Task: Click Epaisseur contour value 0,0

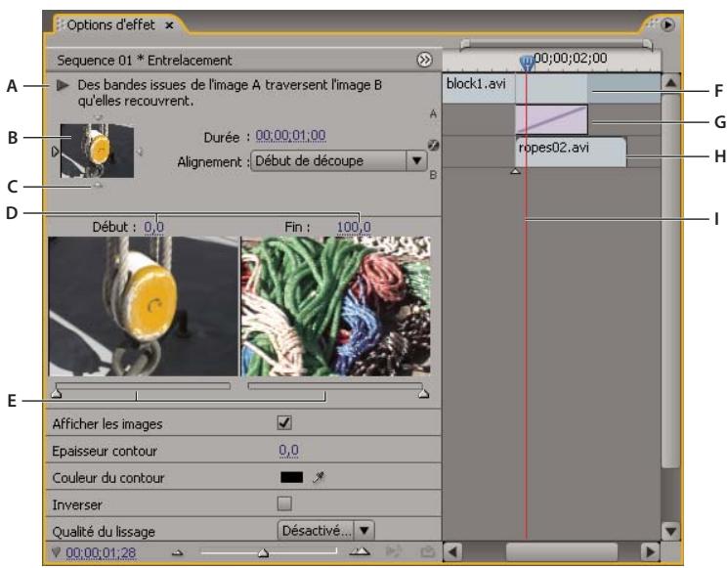Action: [289, 451]
